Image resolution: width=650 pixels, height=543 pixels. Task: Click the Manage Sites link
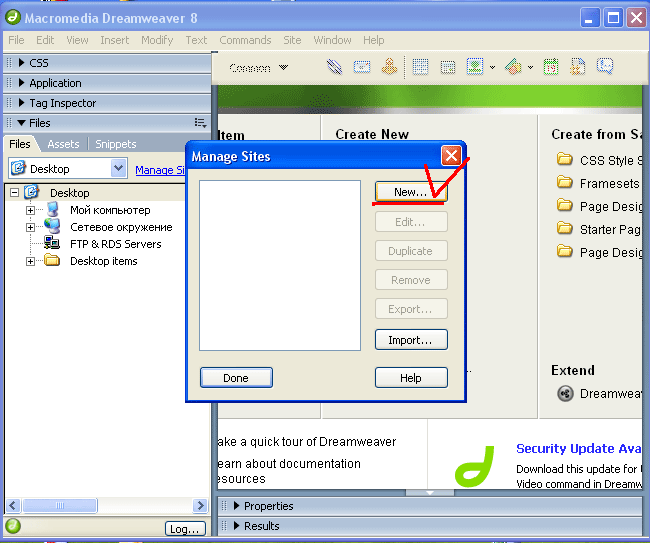click(x=160, y=170)
